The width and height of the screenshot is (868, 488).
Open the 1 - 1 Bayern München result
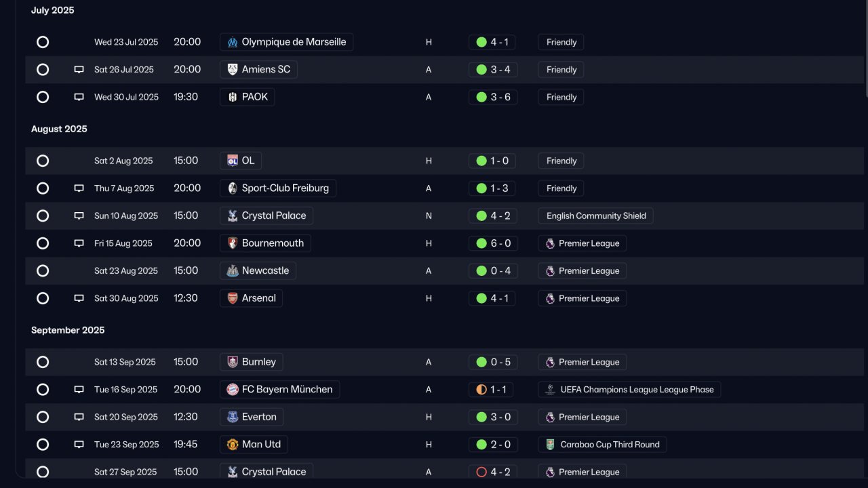point(491,390)
